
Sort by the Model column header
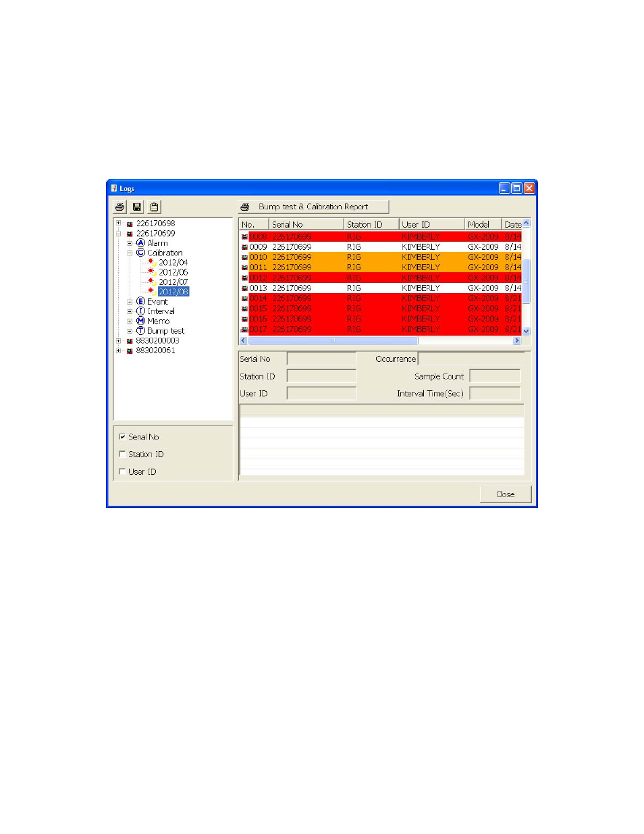pyautogui.click(x=483, y=224)
